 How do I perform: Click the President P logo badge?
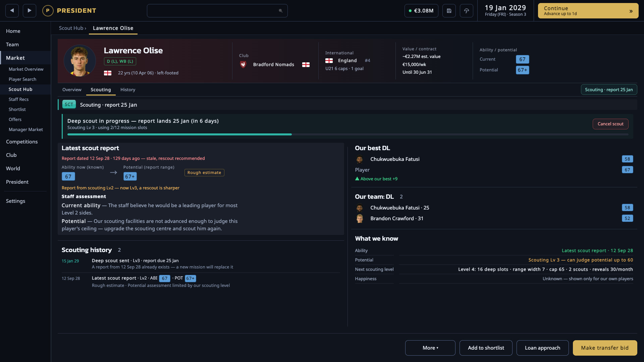coord(48,11)
